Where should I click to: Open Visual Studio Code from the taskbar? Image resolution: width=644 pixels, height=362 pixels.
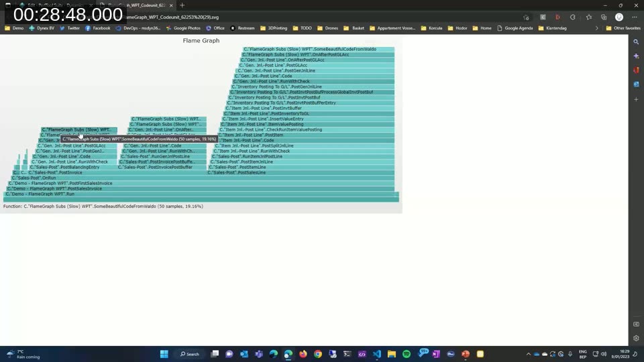coord(377,354)
